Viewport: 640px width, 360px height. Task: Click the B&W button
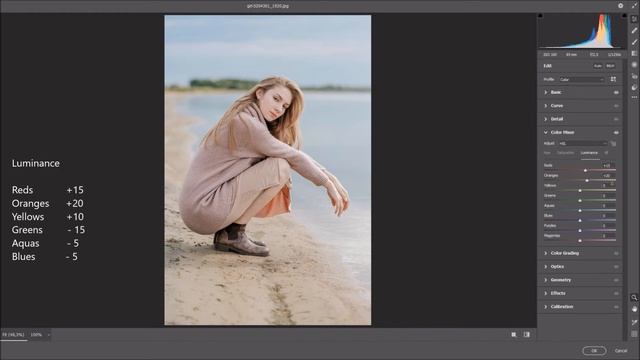point(610,66)
